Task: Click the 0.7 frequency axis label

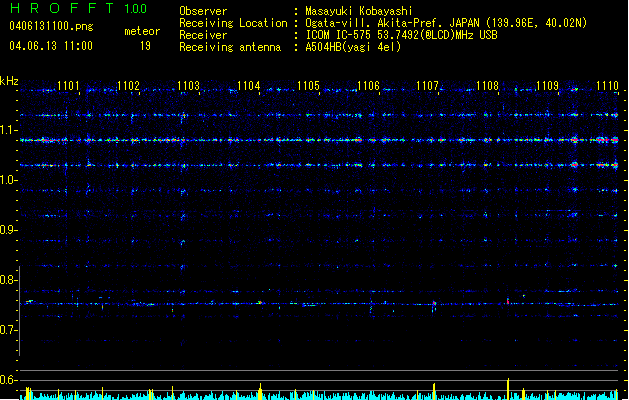Action: click(8, 330)
